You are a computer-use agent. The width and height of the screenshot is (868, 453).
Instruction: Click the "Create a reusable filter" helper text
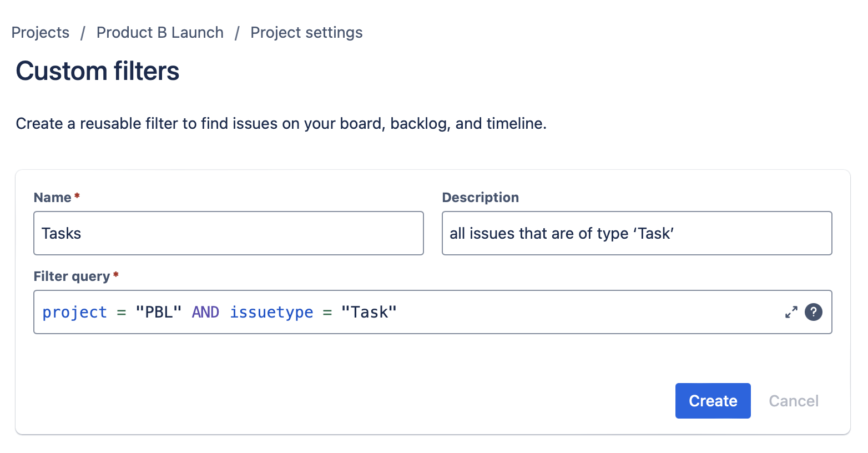[281, 123]
